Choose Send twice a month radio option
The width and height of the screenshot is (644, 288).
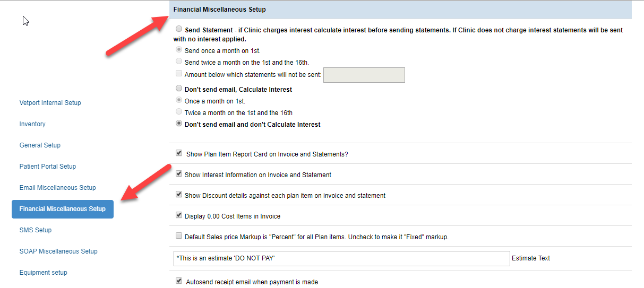click(179, 62)
